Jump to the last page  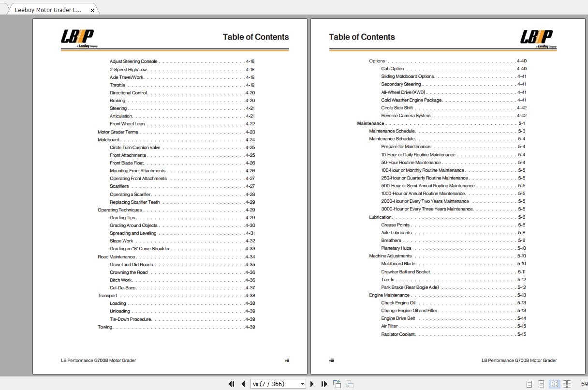tap(324, 384)
